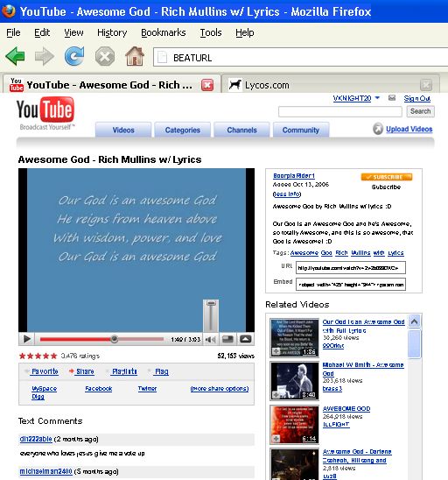Click the related videos scrollbar thumb

415,343
